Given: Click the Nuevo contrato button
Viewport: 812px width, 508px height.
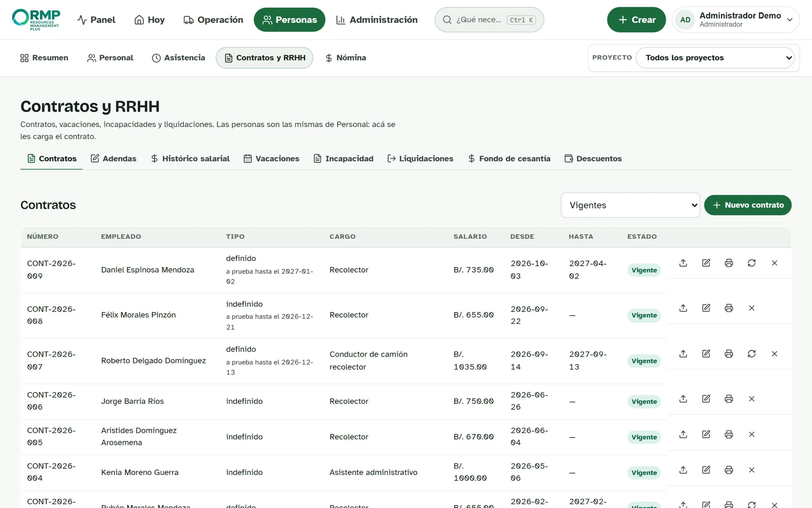Looking at the screenshot, I should (x=748, y=205).
